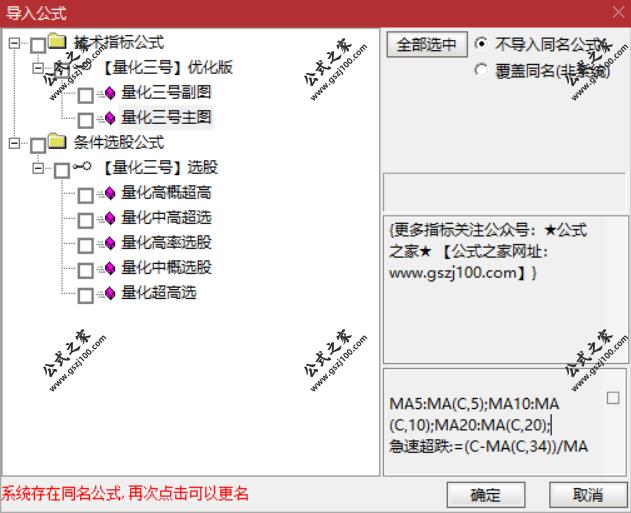Click the 技术指标公式 folder icon

pos(57,41)
